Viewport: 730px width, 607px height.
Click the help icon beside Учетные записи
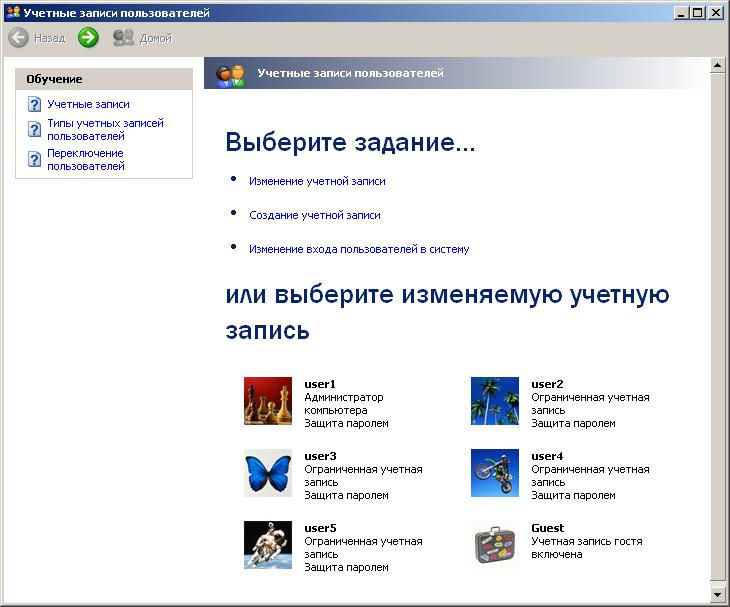[34, 104]
